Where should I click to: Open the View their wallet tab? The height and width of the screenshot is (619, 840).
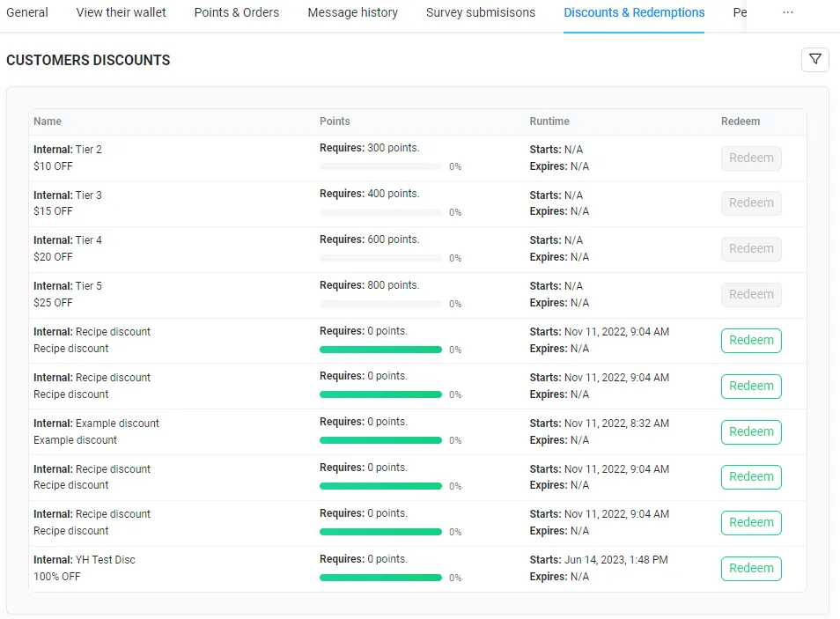(122, 13)
